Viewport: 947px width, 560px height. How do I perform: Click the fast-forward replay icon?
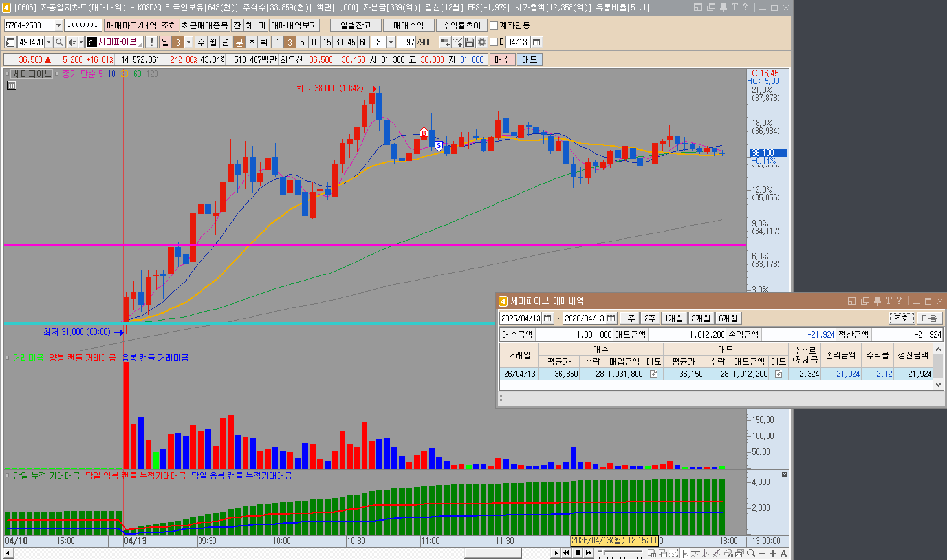tap(589, 553)
